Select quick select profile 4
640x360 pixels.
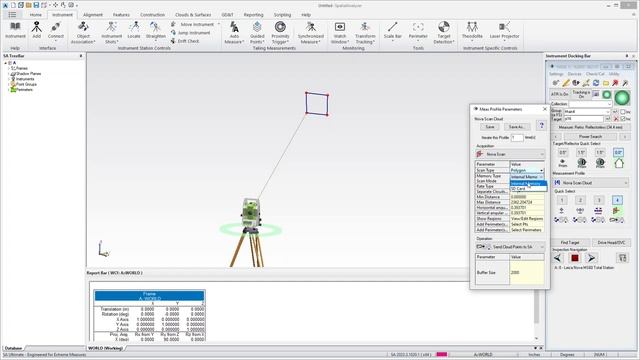(x=617, y=200)
